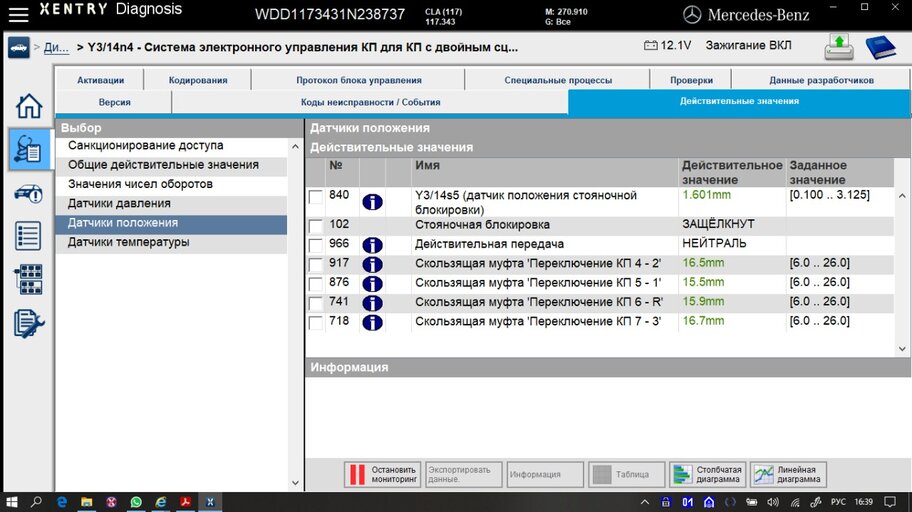Click РУС language indicator in taskbar
The height and width of the screenshot is (512, 912).
tap(838, 502)
